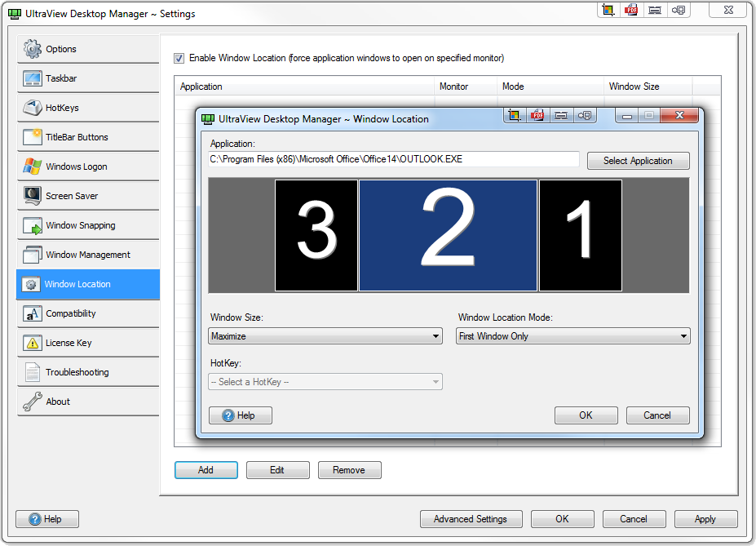Open Windows Logon via its flag icon
Image resolution: width=756 pixels, height=546 pixels.
(x=33, y=166)
